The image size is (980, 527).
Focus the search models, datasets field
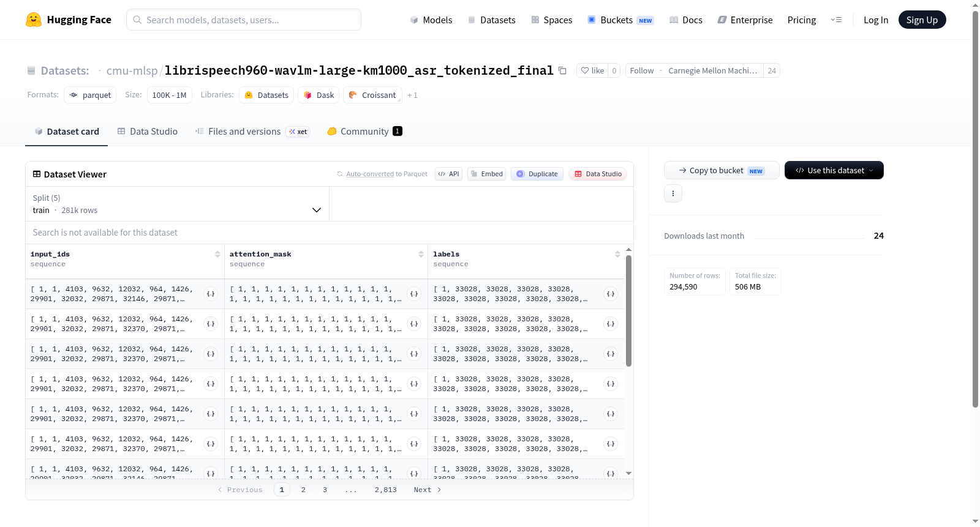click(244, 20)
